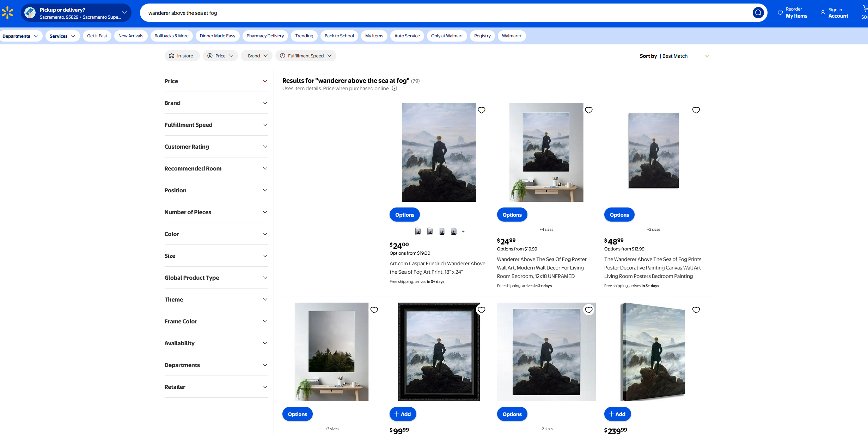Open the angled $239.99 canvas image
The width and height of the screenshot is (868, 434).
point(653,352)
